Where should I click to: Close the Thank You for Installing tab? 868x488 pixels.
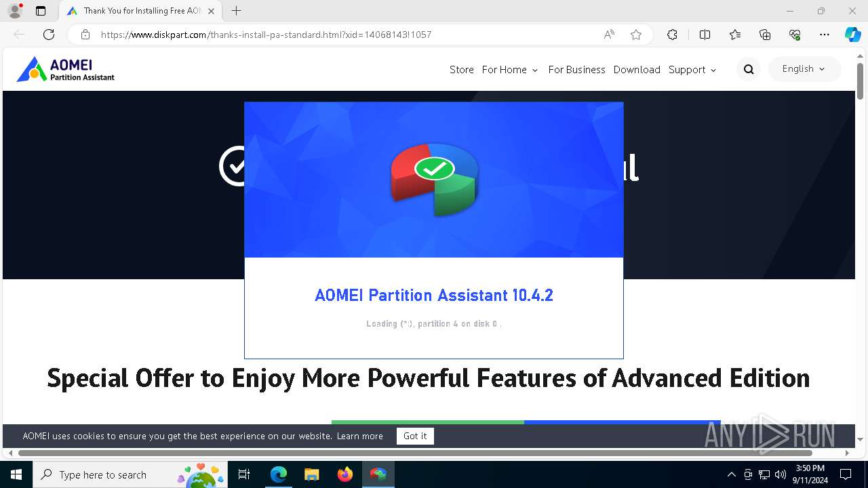pyautogui.click(x=212, y=11)
